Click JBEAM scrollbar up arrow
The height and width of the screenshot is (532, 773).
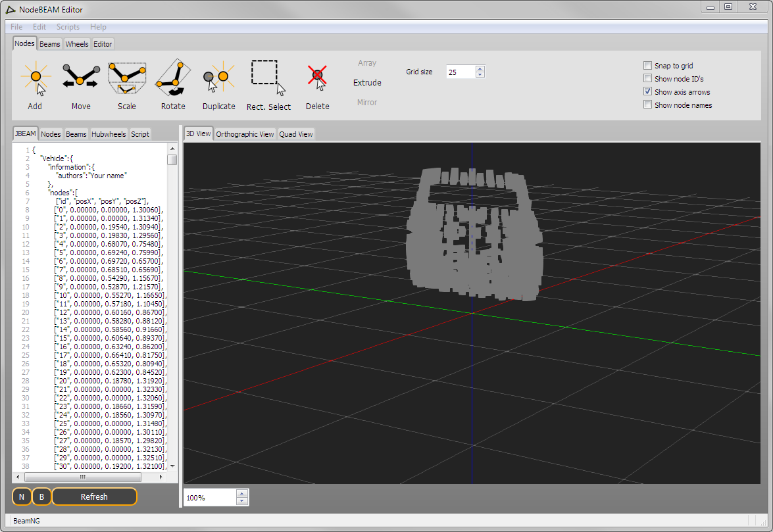click(172, 148)
